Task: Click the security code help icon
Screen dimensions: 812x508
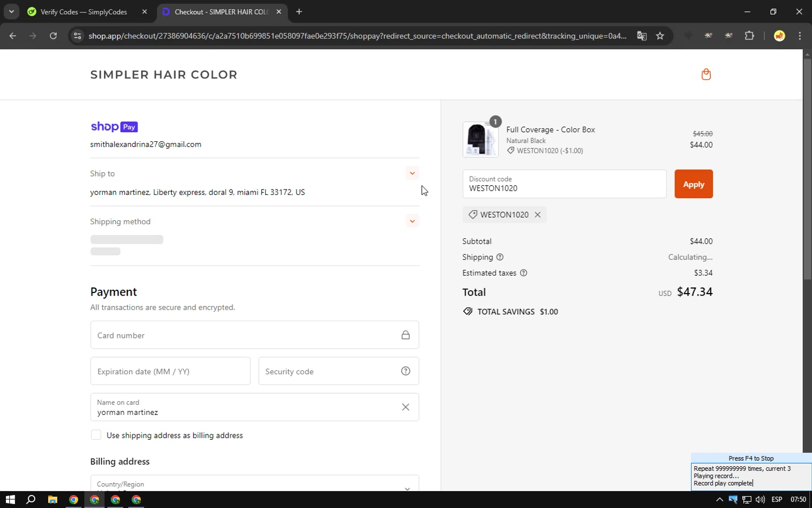Action: tap(405, 371)
